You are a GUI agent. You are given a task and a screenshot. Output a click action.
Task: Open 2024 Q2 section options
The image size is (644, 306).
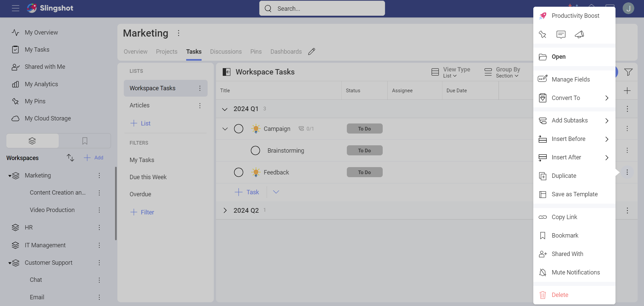627,210
